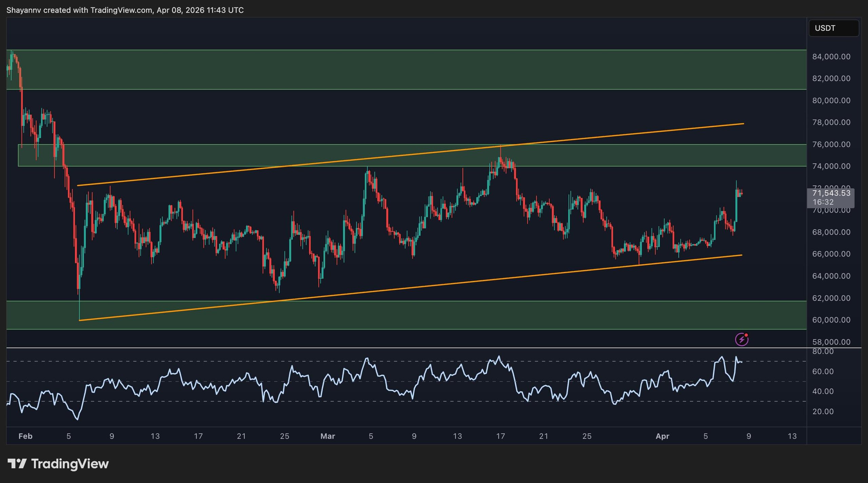Click the 58,000.00 price axis label
This screenshot has width=868, height=483.
(x=831, y=342)
